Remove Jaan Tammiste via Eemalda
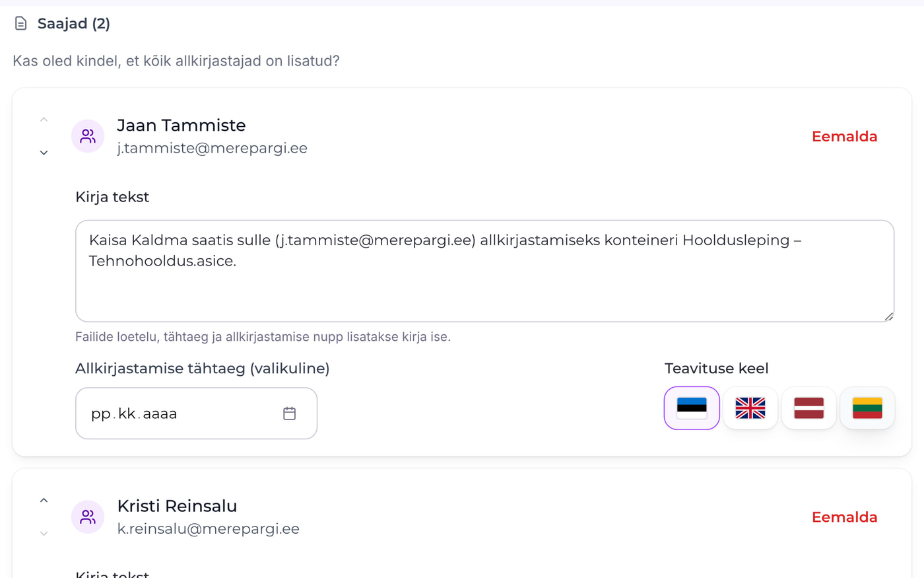Image resolution: width=924 pixels, height=578 pixels. 844,136
